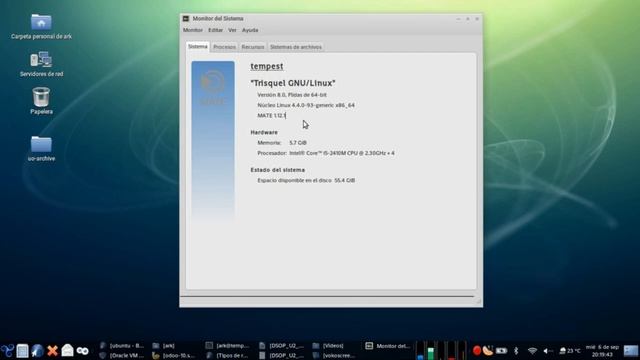Switch to the [Oracle VM... taskbar window

[122, 356]
